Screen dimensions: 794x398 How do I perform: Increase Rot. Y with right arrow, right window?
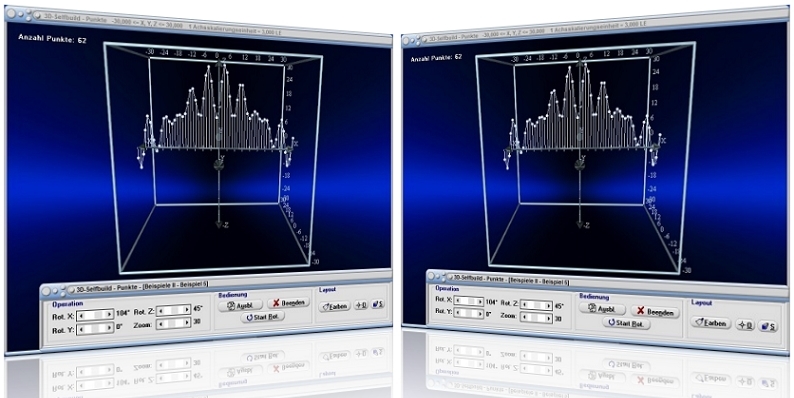[x=480, y=314]
